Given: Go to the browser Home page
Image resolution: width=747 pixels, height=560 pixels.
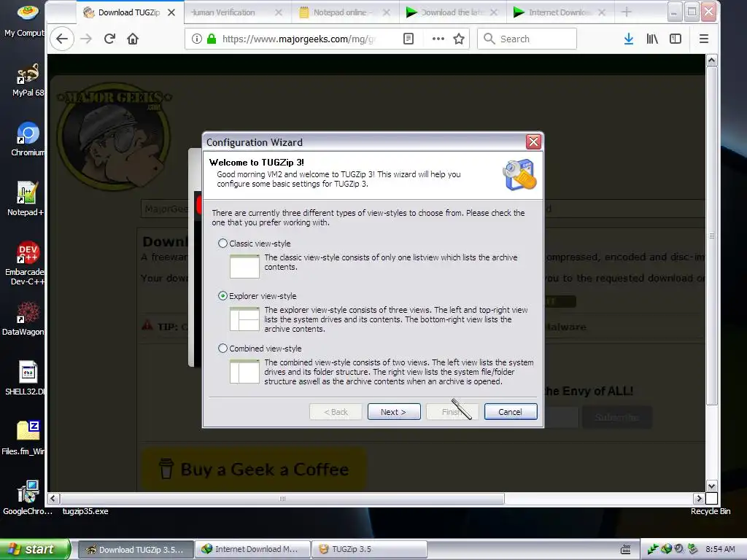Looking at the screenshot, I should click(x=133, y=39).
